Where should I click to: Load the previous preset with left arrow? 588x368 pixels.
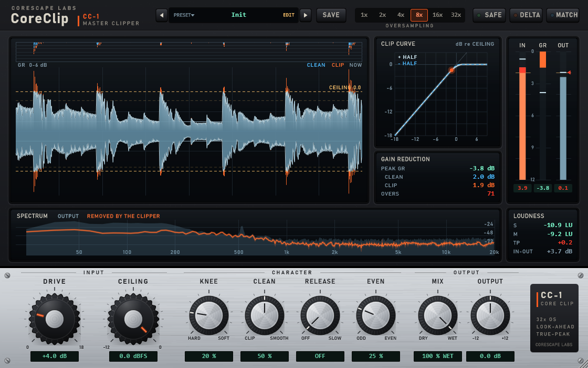[162, 15]
